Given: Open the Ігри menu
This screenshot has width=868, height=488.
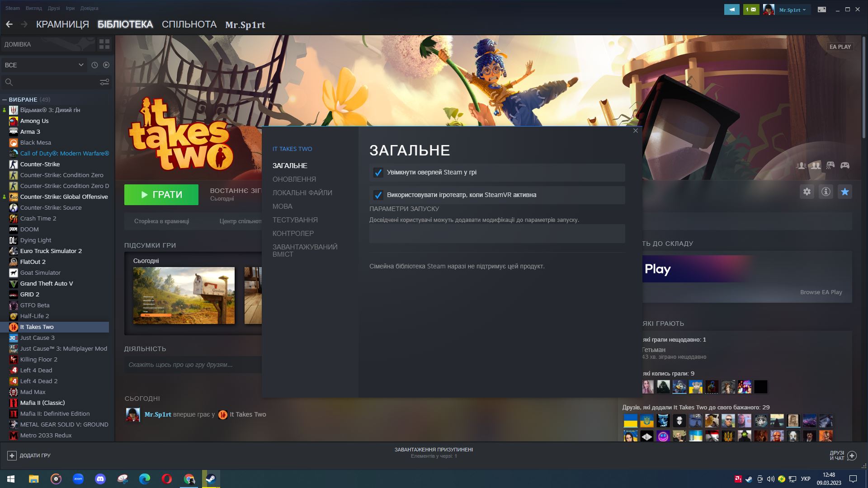Looking at the screenshot, I should [x=70, y=8].
